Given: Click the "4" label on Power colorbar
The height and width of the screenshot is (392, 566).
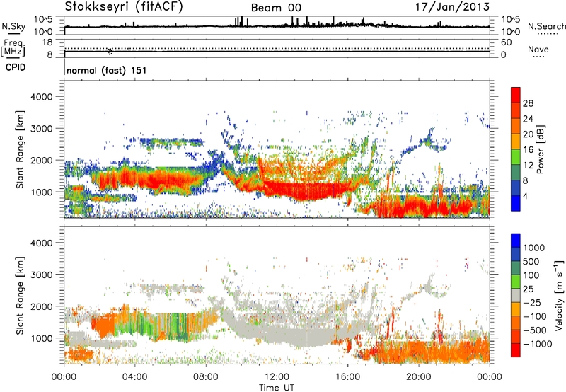Looking at the screenshot, I should (x=526, y=196).
